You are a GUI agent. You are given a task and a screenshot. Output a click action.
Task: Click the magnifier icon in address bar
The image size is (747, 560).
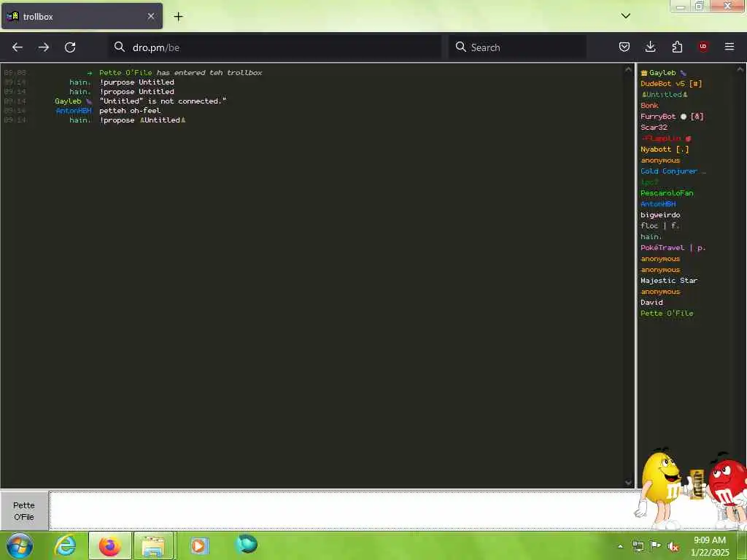click(120, 47)
